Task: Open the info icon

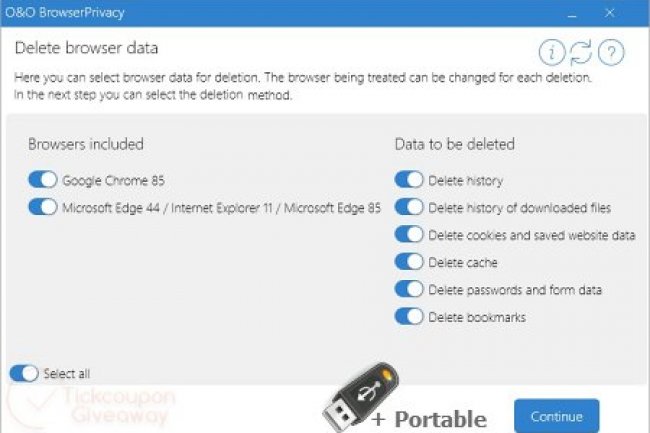Action: [x=552, y=53]
